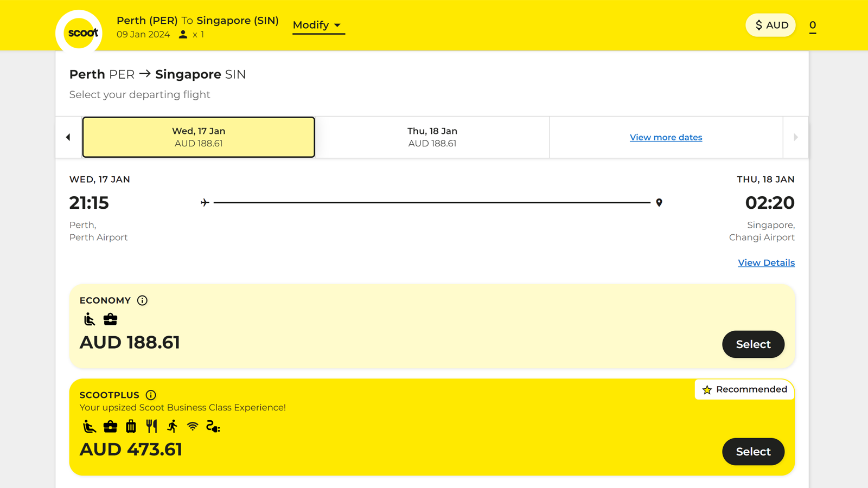Open the AUD currency selector
Viewport: 868px width, 488px height.
[x=770, y=25]
